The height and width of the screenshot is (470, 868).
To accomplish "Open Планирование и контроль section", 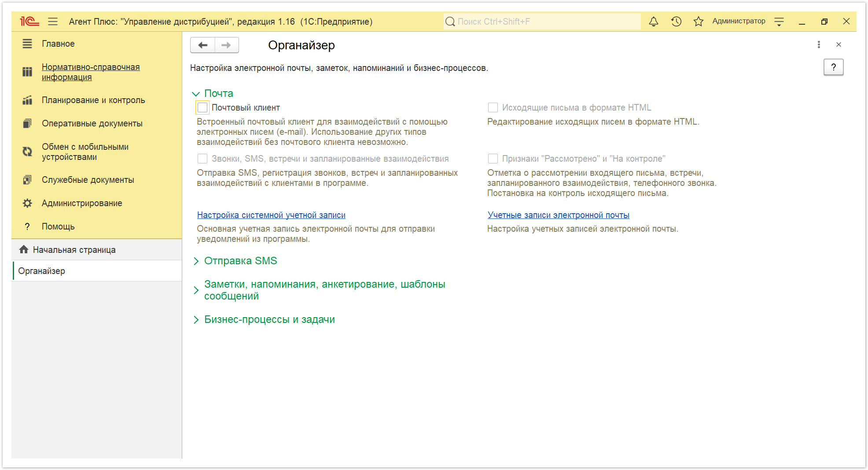I will coord(93,100).
